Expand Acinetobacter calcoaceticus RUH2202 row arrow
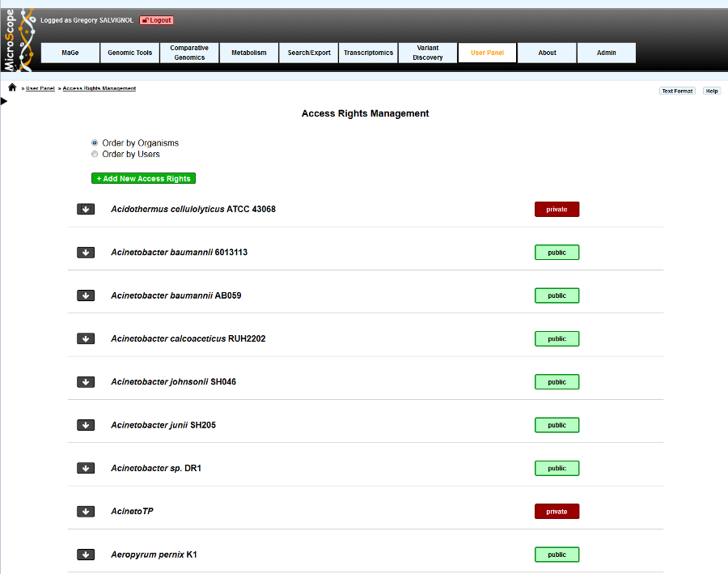728x574 pixels. 86,339
